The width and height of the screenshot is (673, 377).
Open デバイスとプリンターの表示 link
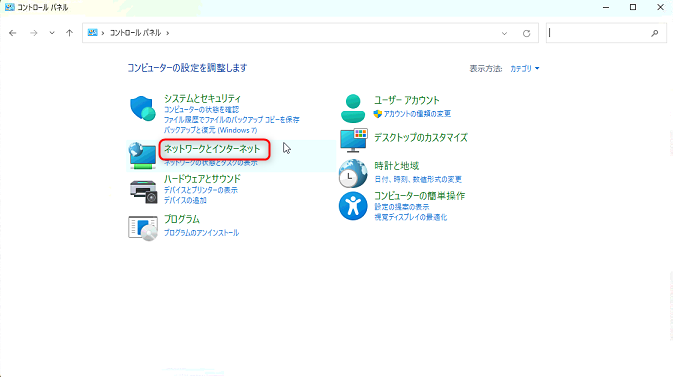201,190
